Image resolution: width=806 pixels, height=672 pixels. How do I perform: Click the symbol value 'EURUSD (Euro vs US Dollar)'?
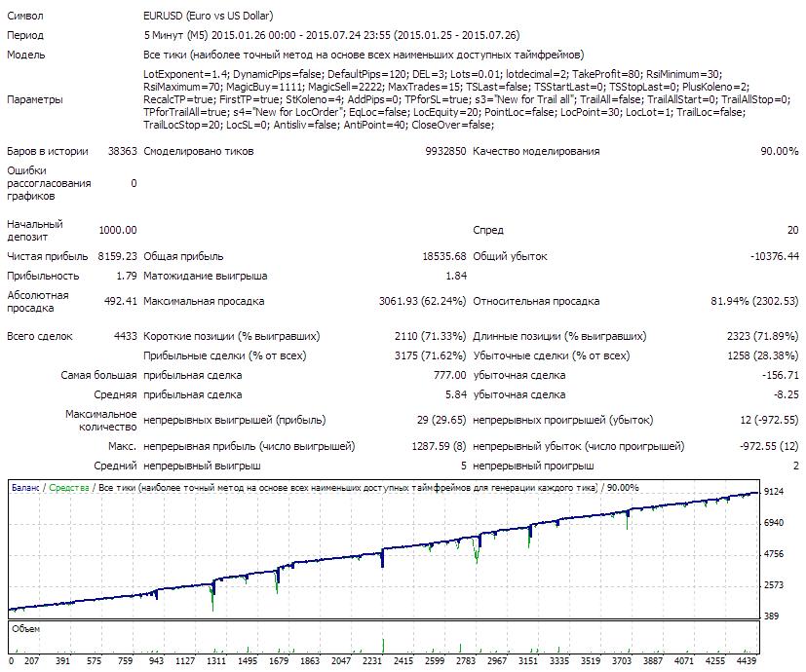pyautogui.click(x=209, y=16)
